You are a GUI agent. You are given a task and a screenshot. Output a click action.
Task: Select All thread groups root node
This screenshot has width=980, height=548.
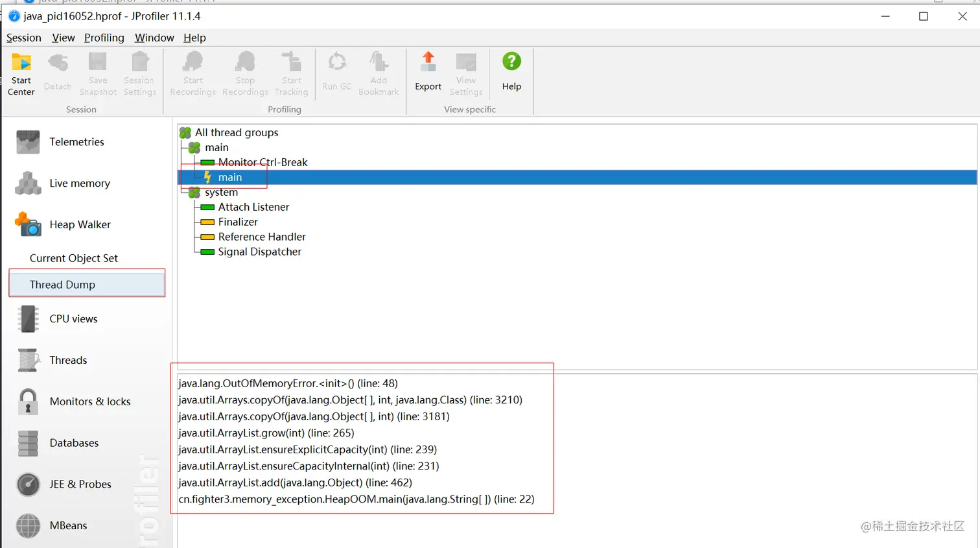point(237,132)
